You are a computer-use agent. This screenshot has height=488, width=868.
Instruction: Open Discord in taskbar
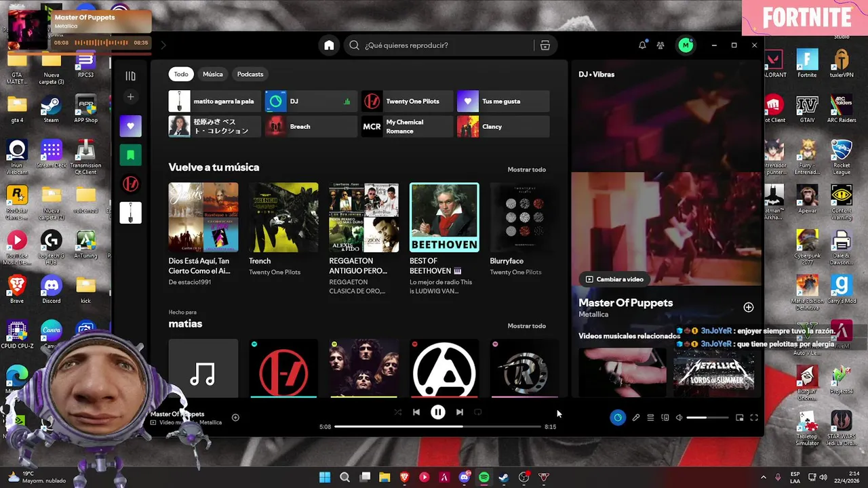465,477
